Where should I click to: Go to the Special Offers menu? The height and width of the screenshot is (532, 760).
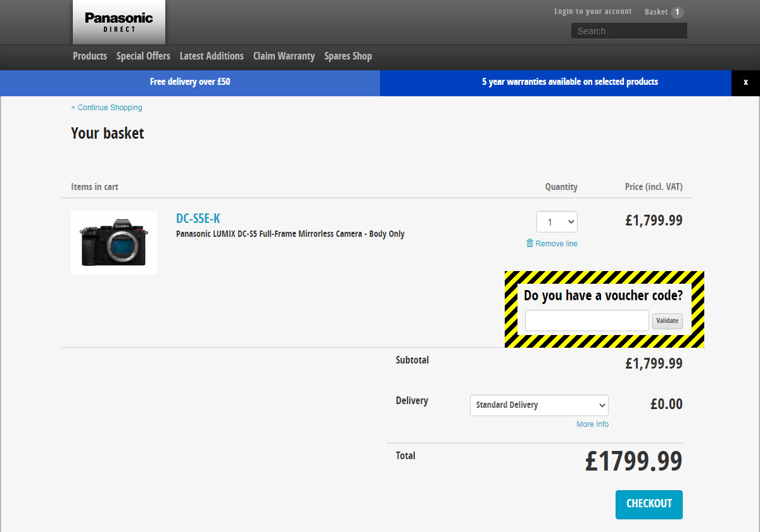pyautogui.click(x=143, y=56)
